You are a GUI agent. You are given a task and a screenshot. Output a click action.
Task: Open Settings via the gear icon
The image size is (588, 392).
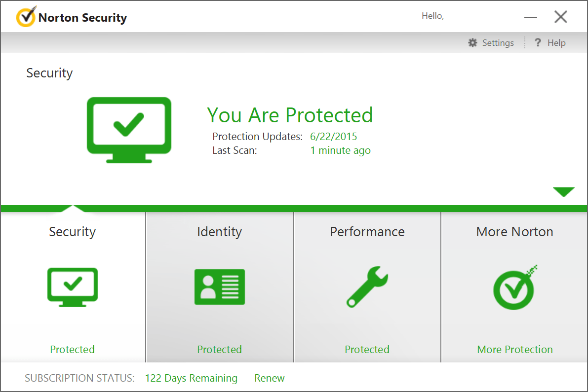[x=472, y=43]
